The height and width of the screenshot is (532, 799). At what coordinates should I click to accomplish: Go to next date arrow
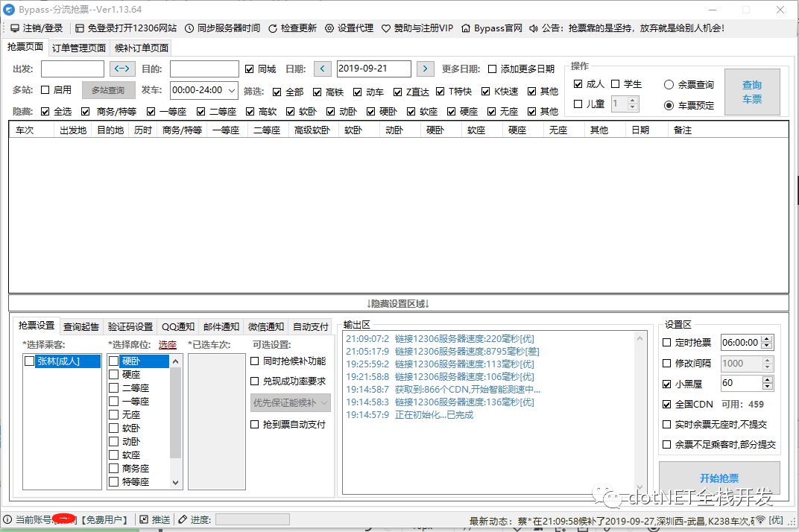coord(425,69)
